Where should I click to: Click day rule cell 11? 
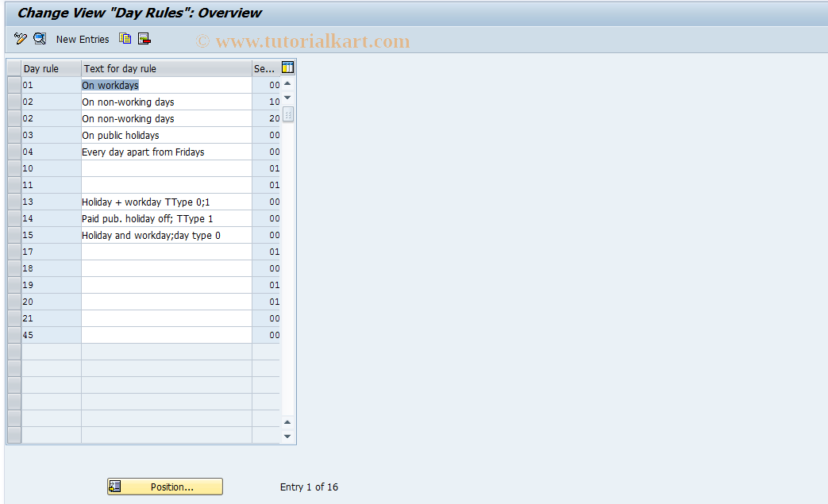52,185
